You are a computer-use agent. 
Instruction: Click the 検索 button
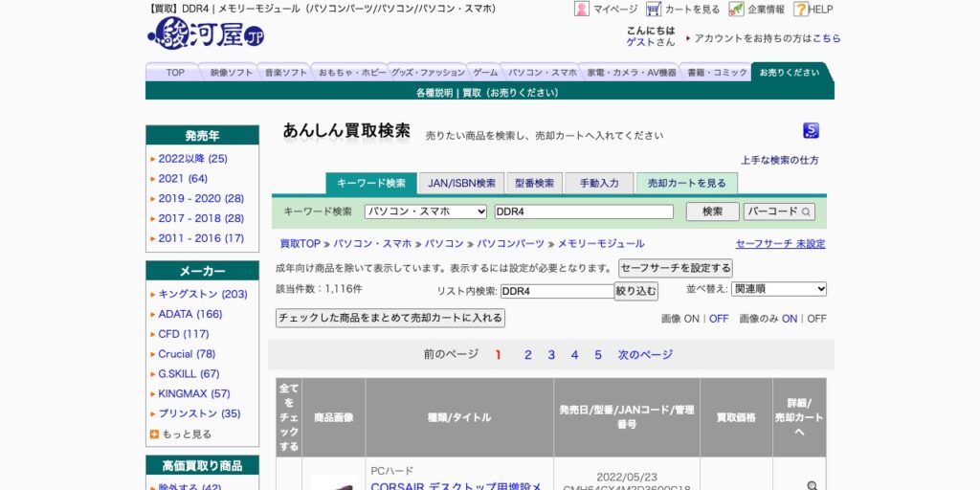click(x=712, y=212)
